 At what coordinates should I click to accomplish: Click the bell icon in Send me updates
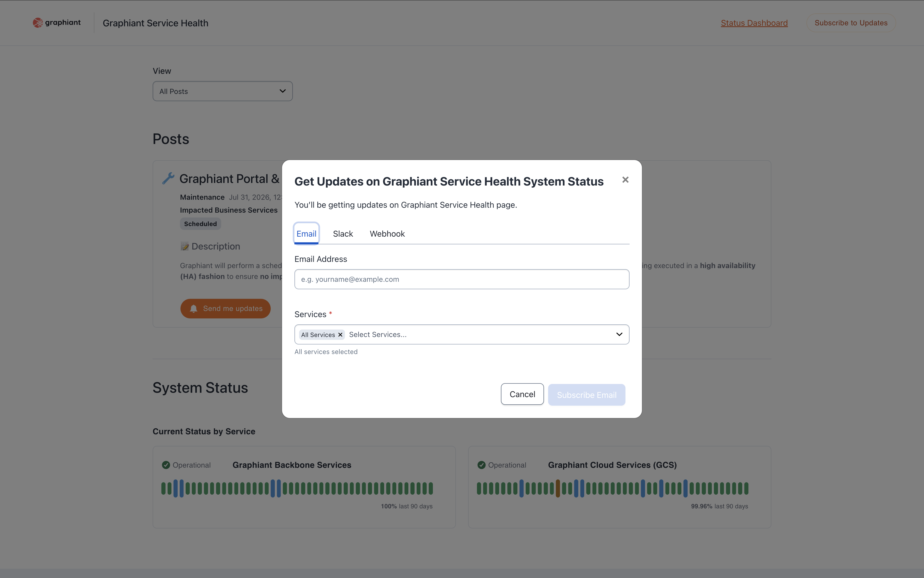coord(194,309)
